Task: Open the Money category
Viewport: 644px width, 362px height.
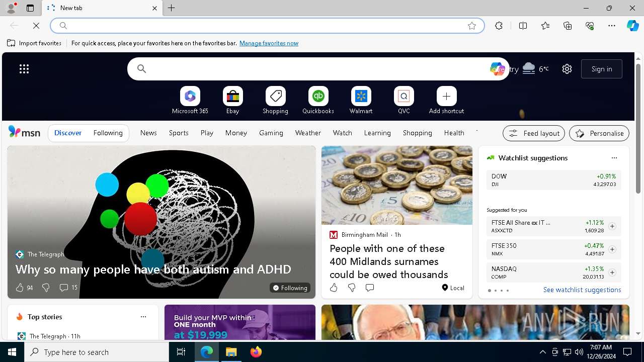Action: 236,133
